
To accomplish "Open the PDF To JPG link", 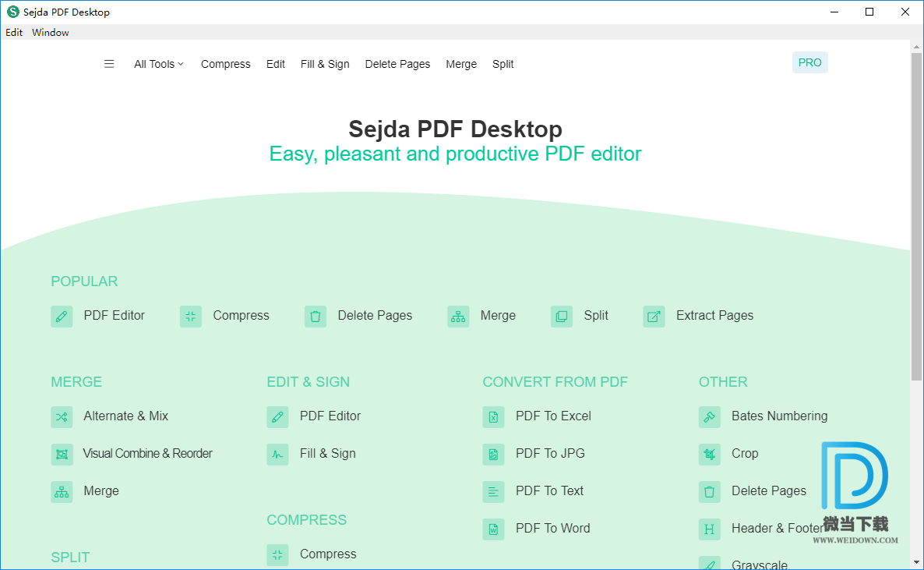I will [x=550, y=453].
